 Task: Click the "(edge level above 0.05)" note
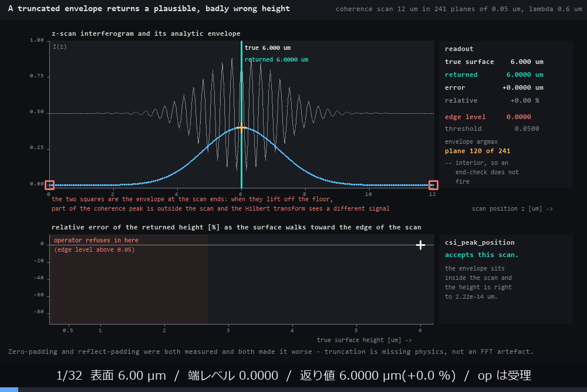coord(95,249)
